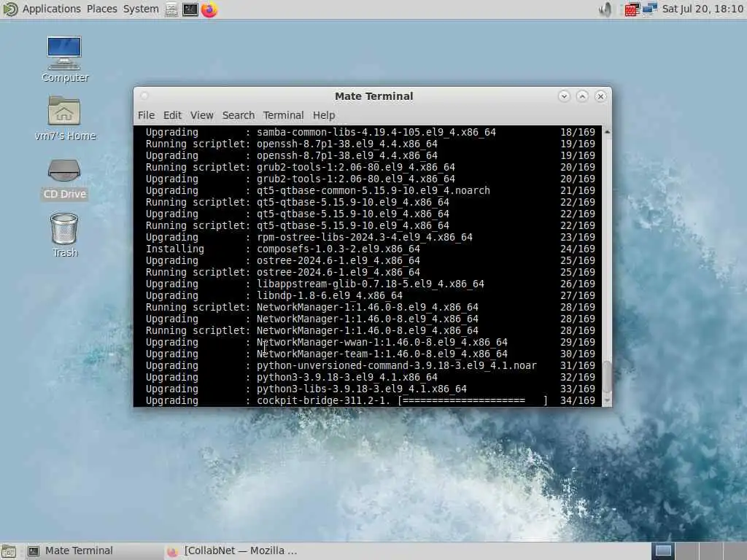This screenshot has width=747, height=560.
Task: Open the terminal Search menu
Action: tap(239, 115)
